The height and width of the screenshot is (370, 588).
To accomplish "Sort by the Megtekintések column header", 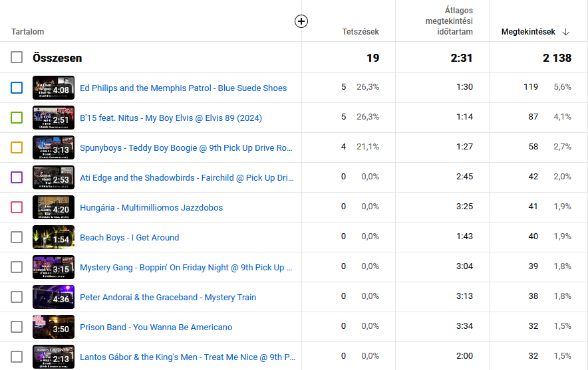I will pyautogui.click(x=527, y=32).
